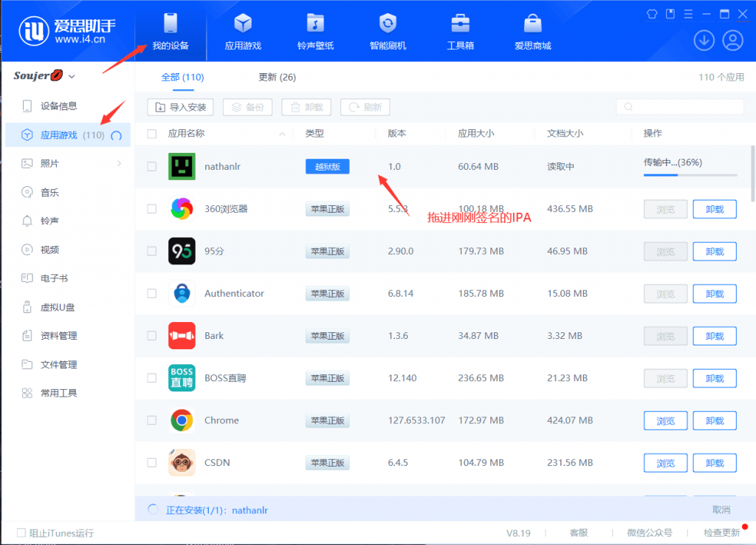
Task: Open the download manager arrow icon
Action: 704,41
